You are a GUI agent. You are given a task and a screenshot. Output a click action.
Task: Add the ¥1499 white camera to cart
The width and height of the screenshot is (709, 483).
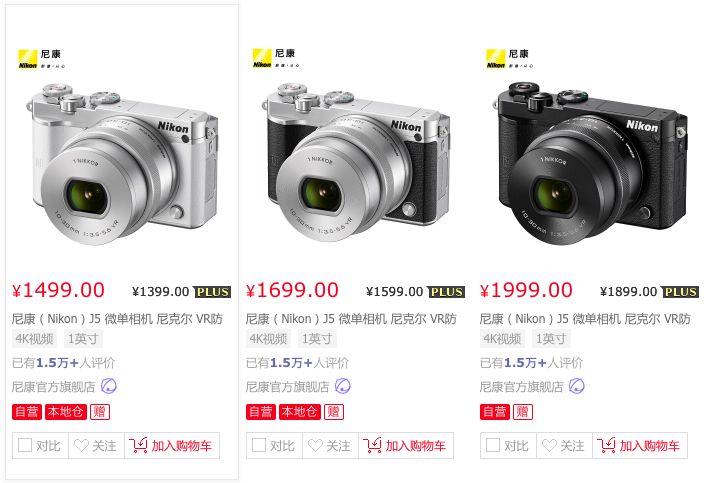[172, 445]
